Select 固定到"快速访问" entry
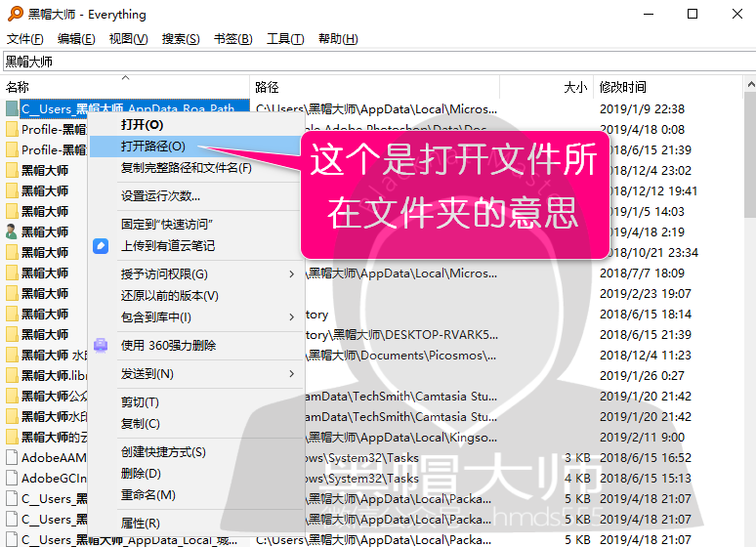The image size is (756, 547). (194, 225)
